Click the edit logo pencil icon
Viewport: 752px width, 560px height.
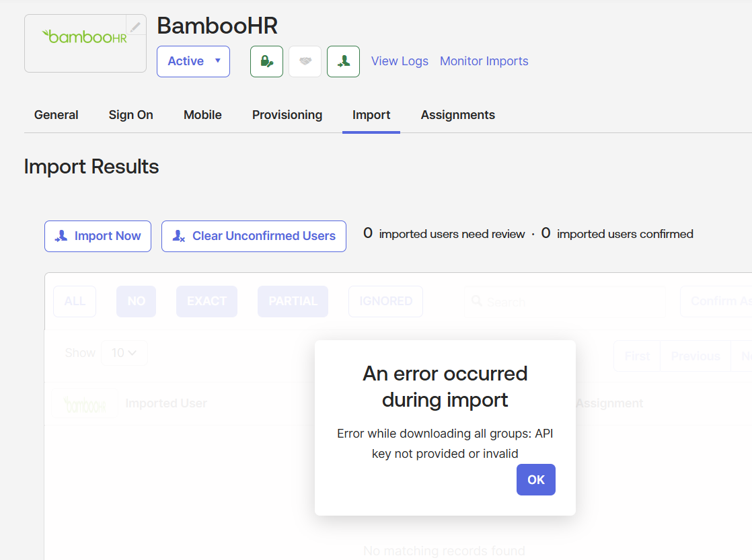tap(136, 26)
